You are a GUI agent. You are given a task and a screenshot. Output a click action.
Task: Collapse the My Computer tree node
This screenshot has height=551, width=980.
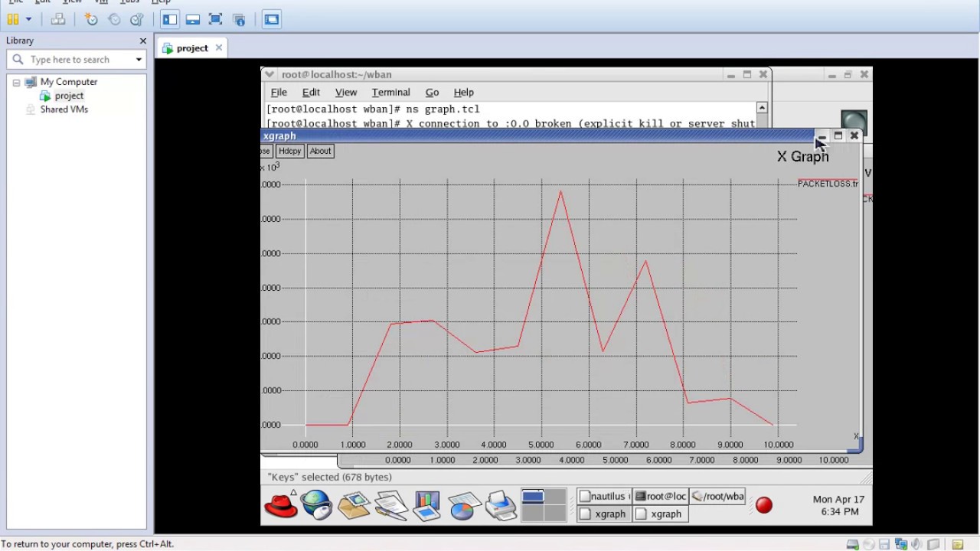[x=16, y=82]
